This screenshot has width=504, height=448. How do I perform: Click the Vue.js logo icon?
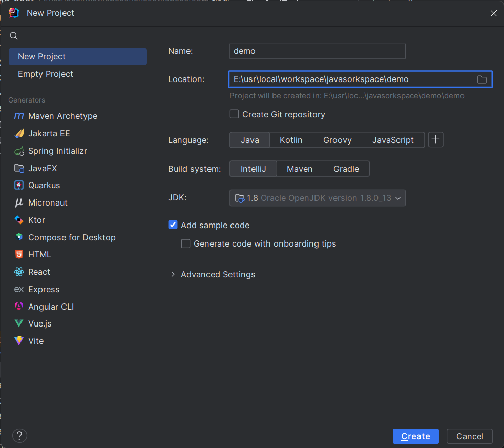tap(19, 323)
